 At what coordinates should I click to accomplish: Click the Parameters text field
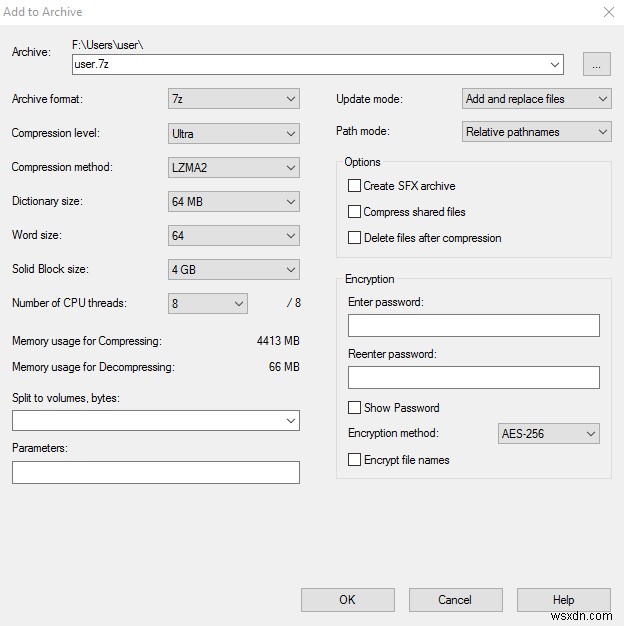point(156,472)
